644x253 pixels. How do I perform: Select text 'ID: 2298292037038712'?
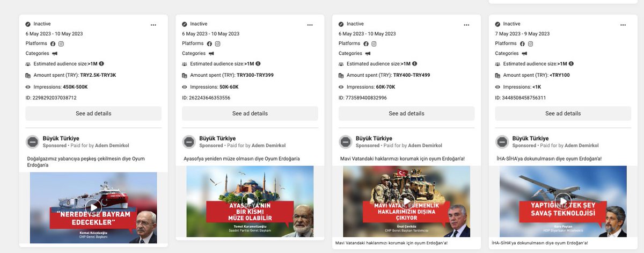[51, 98]
